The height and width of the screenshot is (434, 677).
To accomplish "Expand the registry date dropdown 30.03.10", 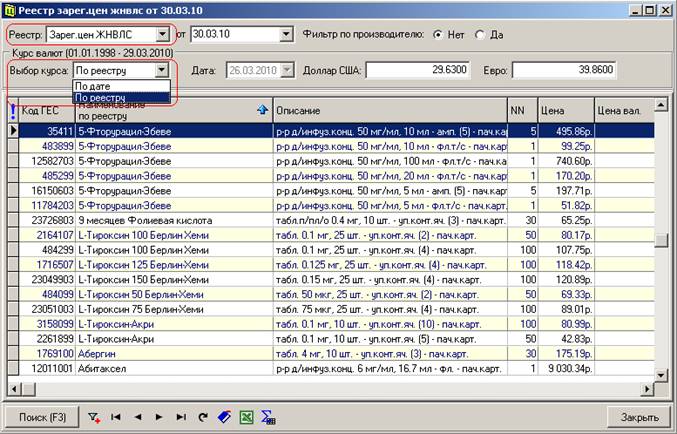I will coord(286,35).
